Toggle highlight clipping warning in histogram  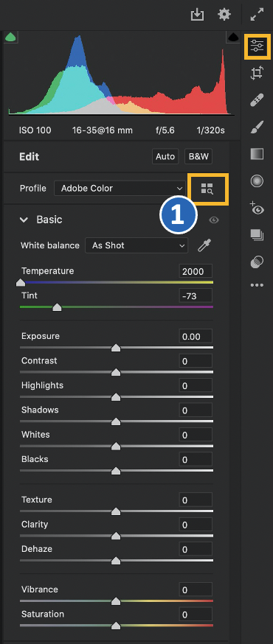[x=234, y=38]
